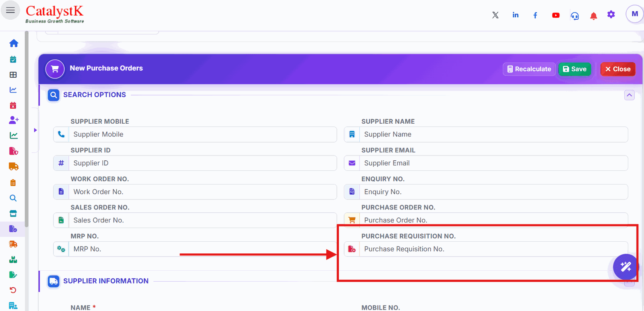Open the hamburger menu
The height and width of the screenshot is (311, 644).
click(10, 10)
